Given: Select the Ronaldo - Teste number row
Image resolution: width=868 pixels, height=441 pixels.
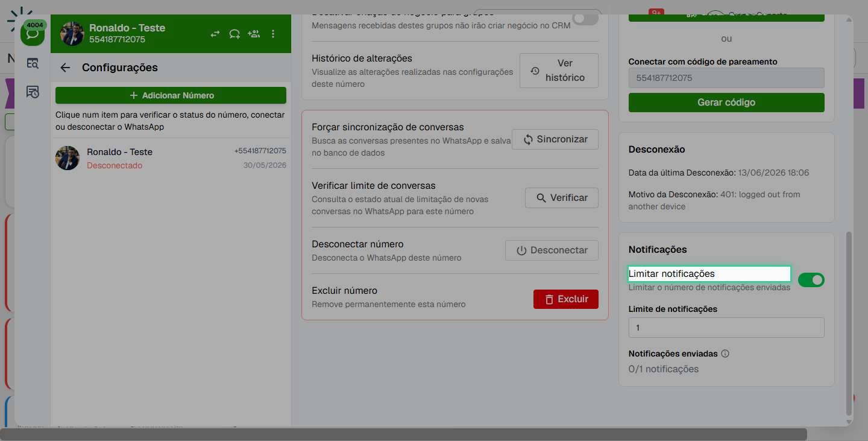Looking at the screenshot, I should pyautogui.click(x=171, y=158).
